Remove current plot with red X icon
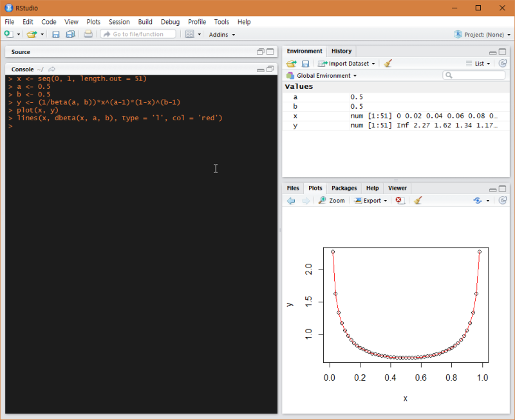Viewport: 515px width, 420px height. tap(400, 201)
